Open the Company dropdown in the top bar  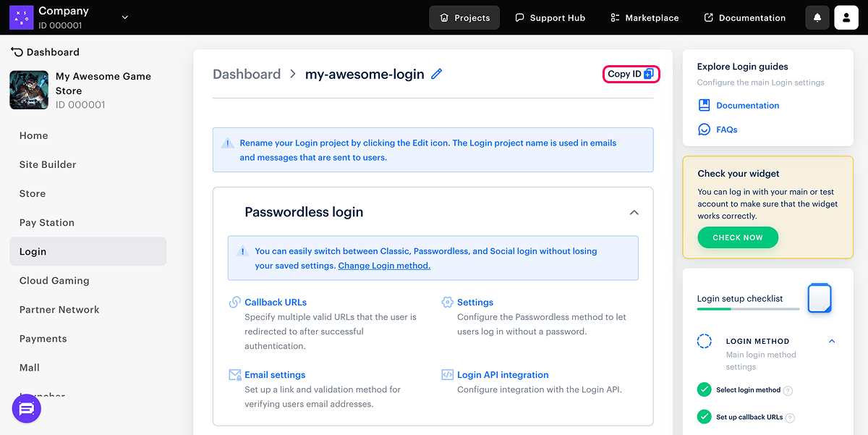click(x=124, y=17)
